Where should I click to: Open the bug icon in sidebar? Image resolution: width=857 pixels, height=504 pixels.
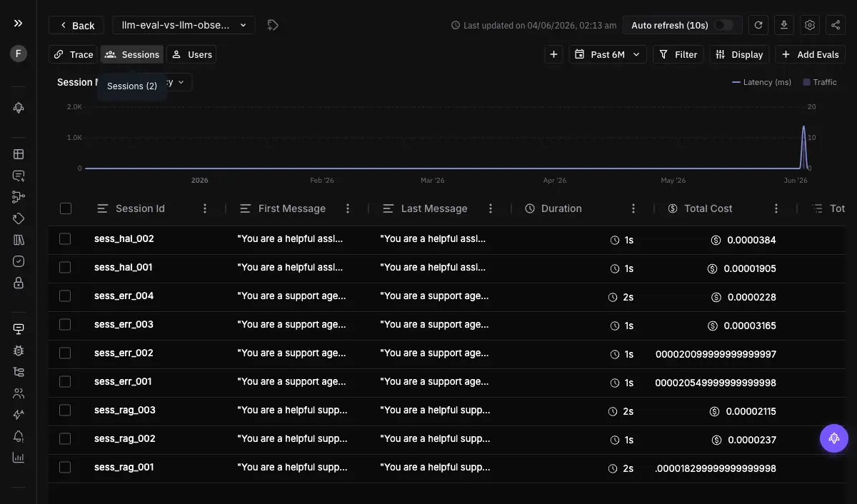click(x=19, y=351)
